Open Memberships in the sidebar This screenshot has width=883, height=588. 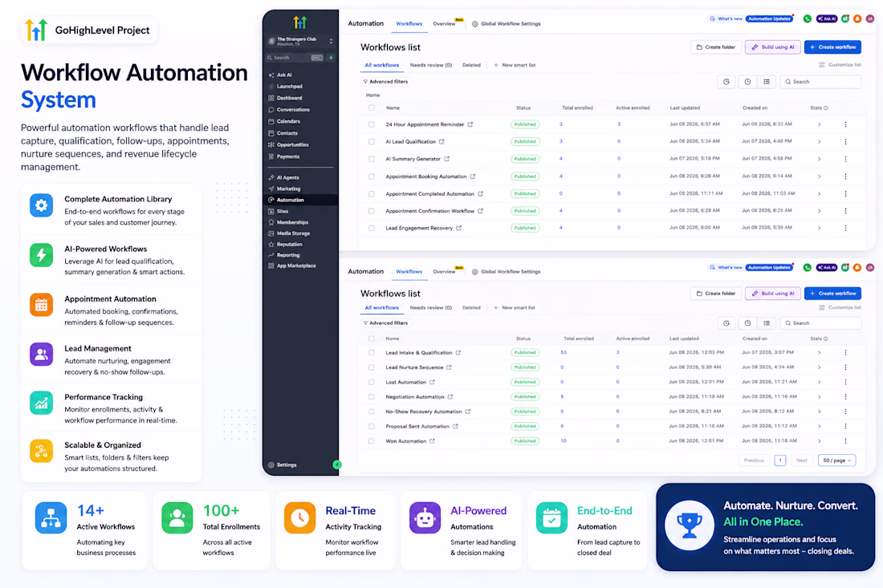[x=292, y=223]
